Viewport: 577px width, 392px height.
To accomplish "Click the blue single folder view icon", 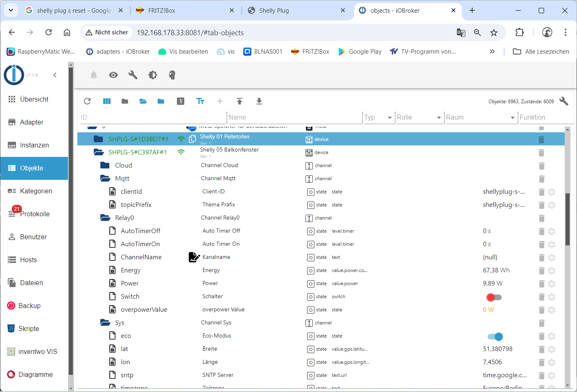I will (x=161, y=101).
